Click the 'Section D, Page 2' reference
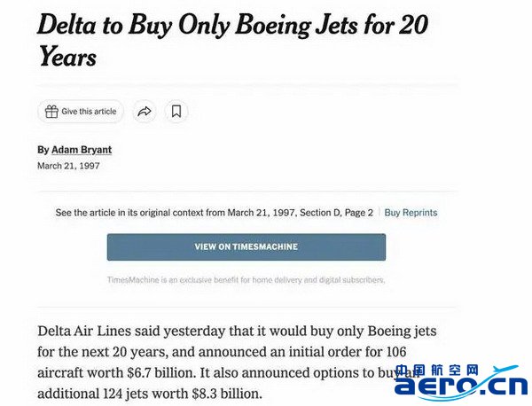Image resolution: width=532 pixels, height=406 pixels. (336, 213)
